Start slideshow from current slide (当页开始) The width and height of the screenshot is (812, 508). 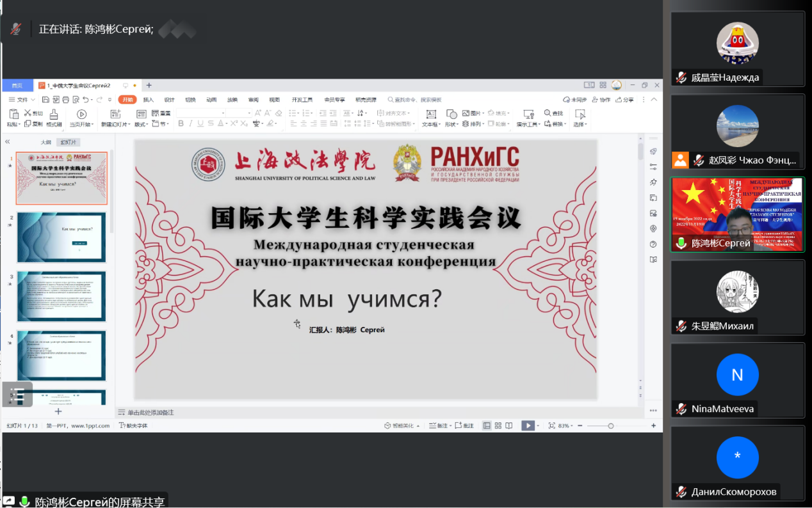pos(81,114)
